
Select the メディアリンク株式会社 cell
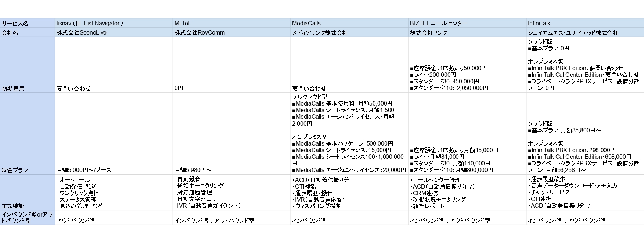coord(350,32)
